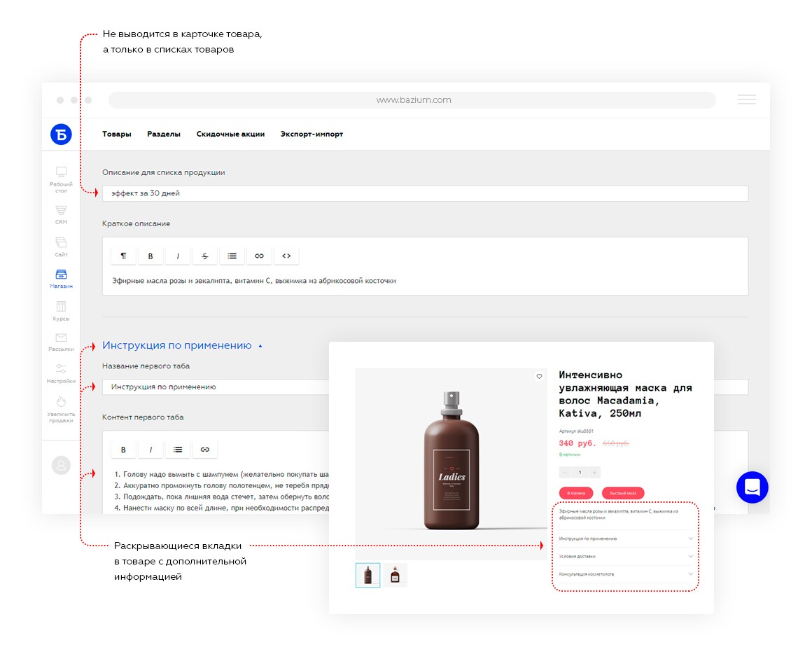Insert link in Контент первого таба toolbar
Screen dimensions: 812x645
pyautogui.click(x=205, y=450)
